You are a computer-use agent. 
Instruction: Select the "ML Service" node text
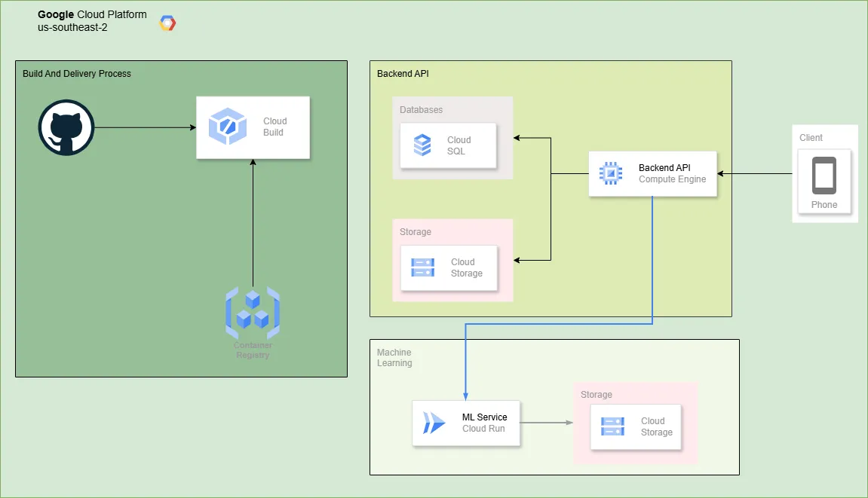tap(484, 417)
